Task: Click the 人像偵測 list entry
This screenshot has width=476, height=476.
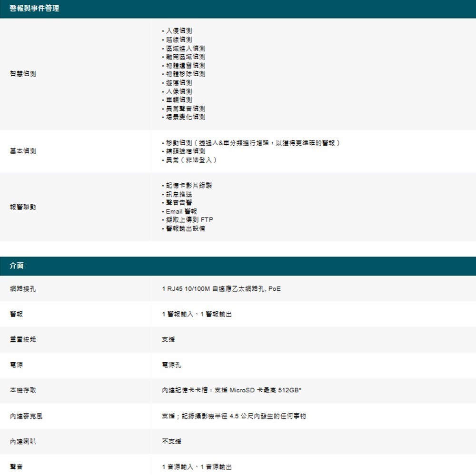Action: [179, 91]
